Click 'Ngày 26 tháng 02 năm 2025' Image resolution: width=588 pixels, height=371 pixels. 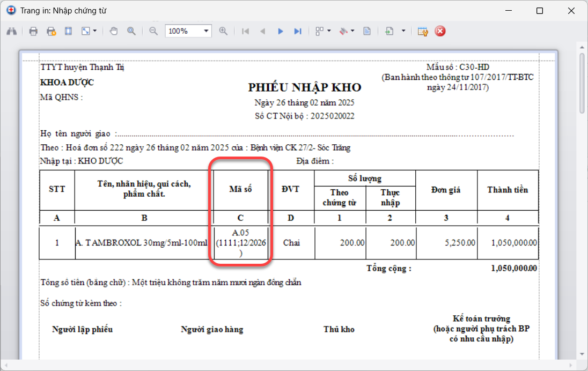tap(305, 103)
